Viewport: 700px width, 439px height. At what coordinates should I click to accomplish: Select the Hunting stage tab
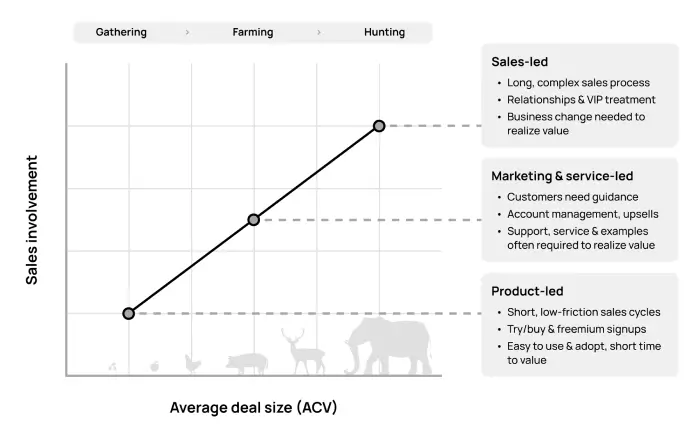(x=384, y=32)
